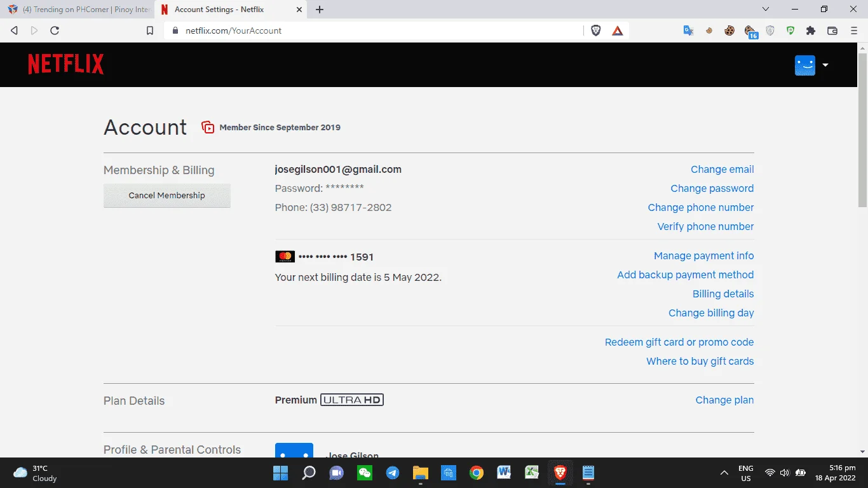Open a new browser tab
Image resolution: width=868 pixels, height=488 pixels.
320,10
